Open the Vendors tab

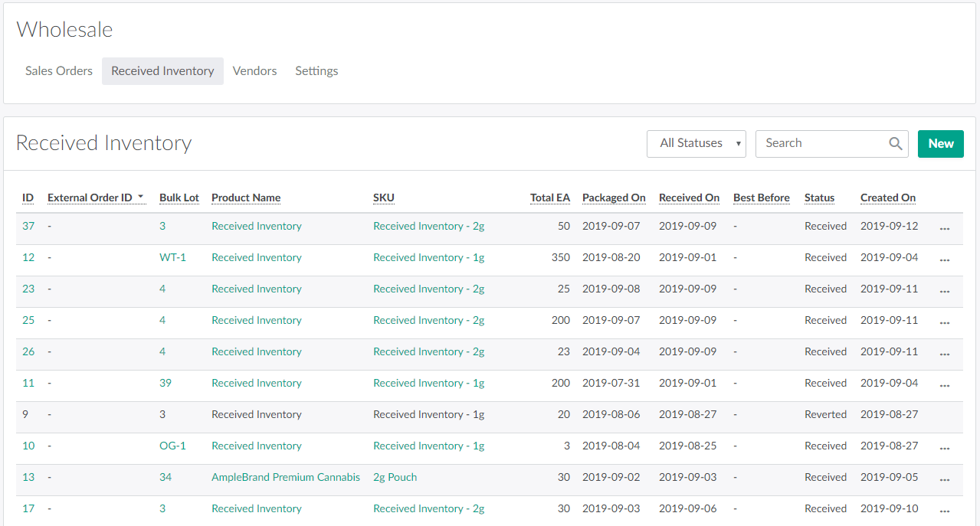254,71
